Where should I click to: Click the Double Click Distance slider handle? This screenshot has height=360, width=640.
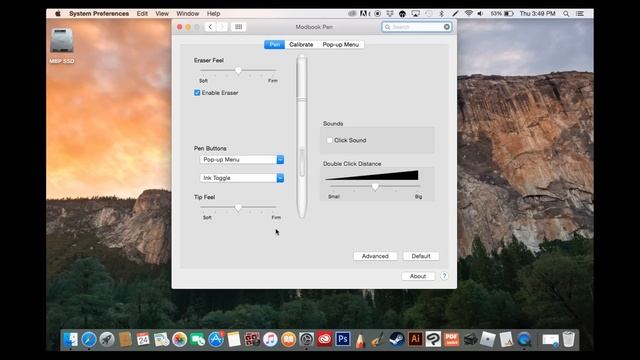pyautogui.click(x=375, y=187)
